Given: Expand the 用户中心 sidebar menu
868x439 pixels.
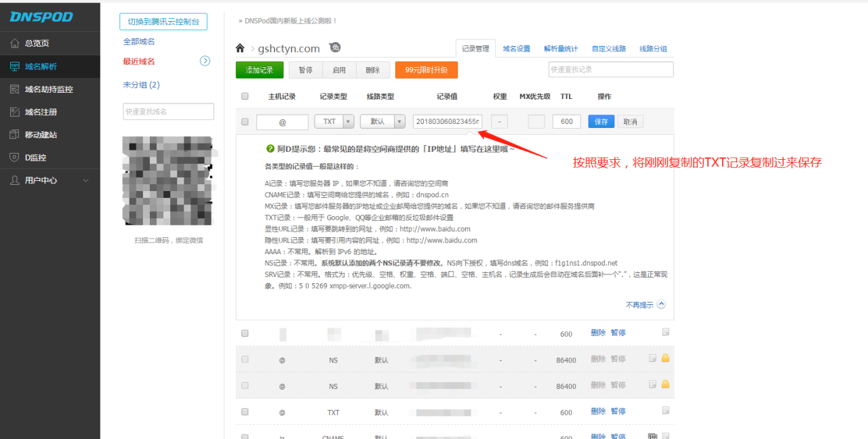Looking at the screenshot, I should 85,180.
